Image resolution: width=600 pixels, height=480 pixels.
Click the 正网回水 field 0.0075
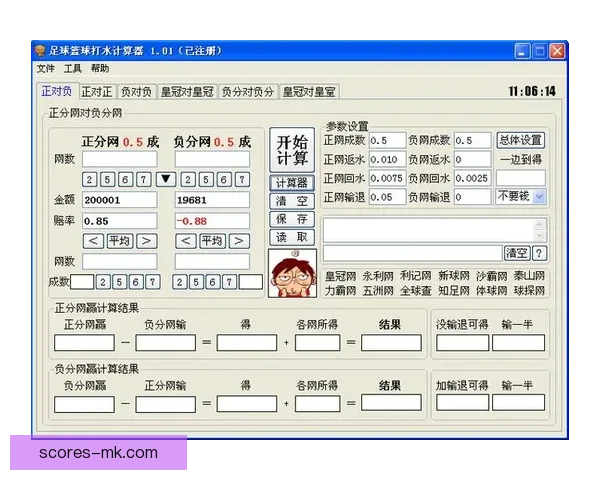point(387,178)
